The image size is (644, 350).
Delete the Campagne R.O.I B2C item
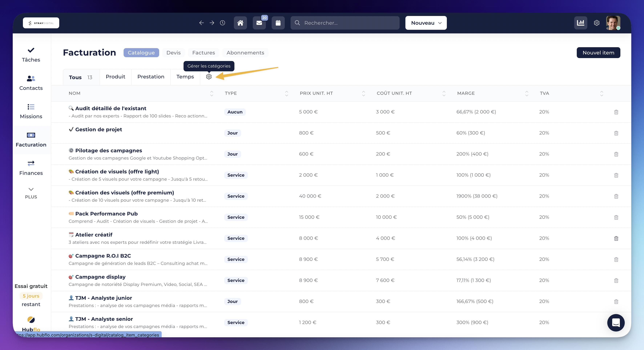tap(616, 259)
